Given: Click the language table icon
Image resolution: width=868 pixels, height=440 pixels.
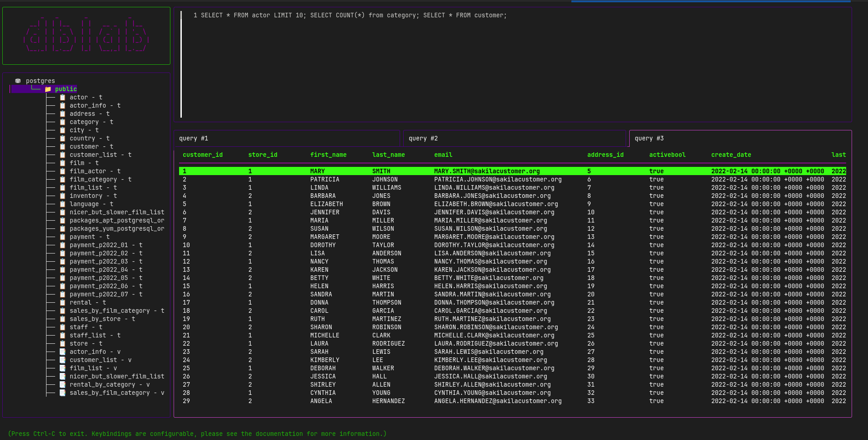Looking at the screenshot, I should point(62,204).
